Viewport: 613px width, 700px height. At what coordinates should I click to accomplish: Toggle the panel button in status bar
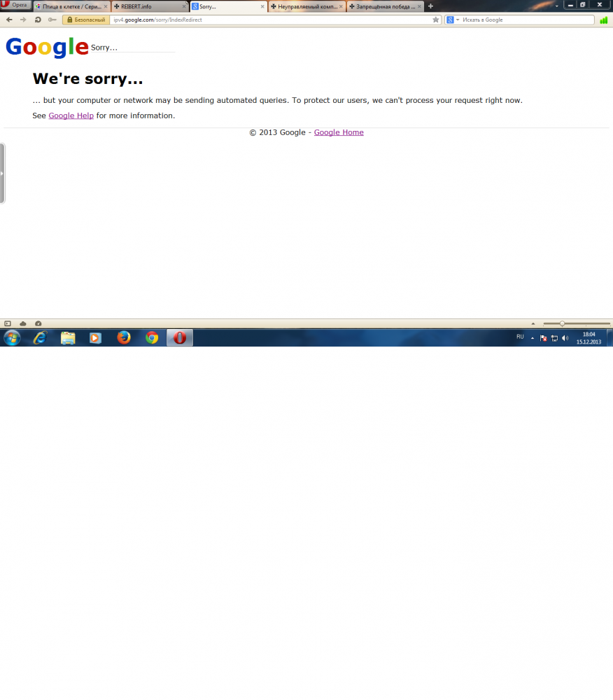pos(8,323)
